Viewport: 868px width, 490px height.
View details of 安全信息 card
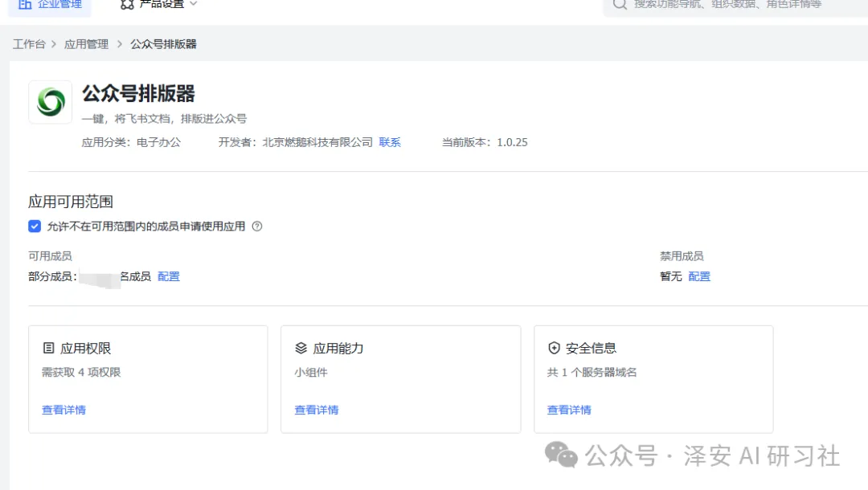569,410
